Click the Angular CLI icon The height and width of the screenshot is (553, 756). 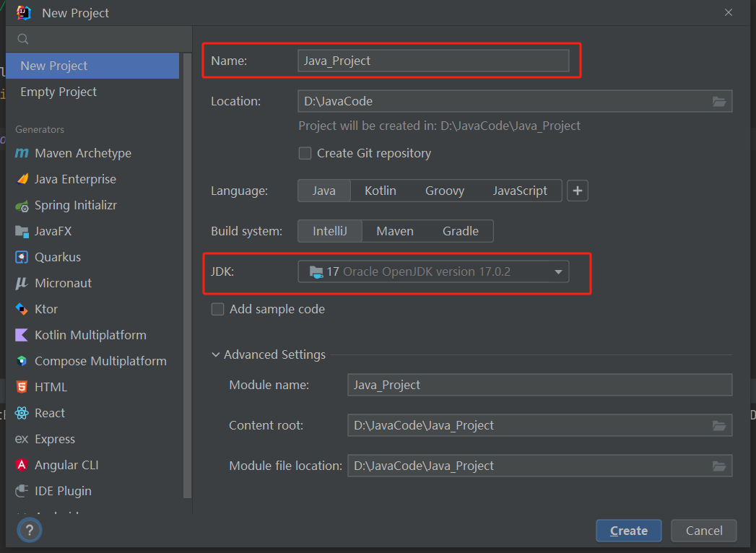(22, 465)
